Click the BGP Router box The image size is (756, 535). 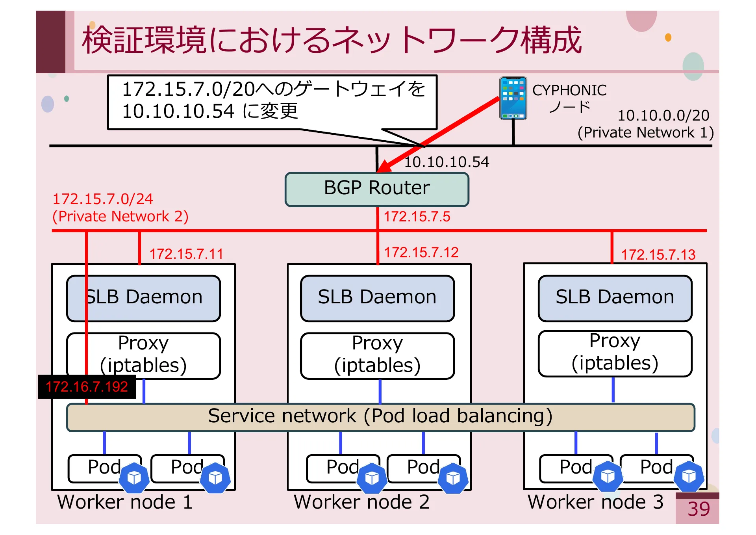(x=376, y=189)
